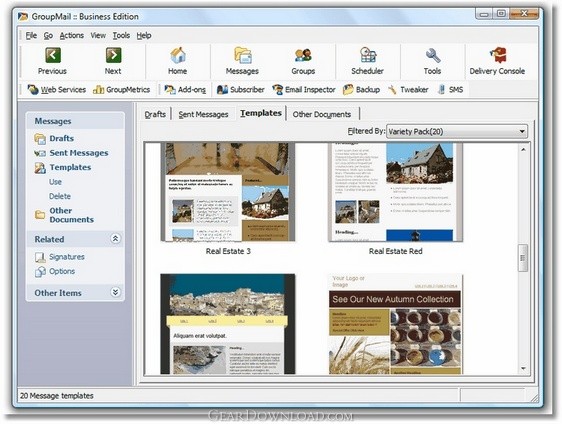This screenshot has height=424, width=562.
Task: Click the Real Estate 3 caption
Action: point(228,251)
